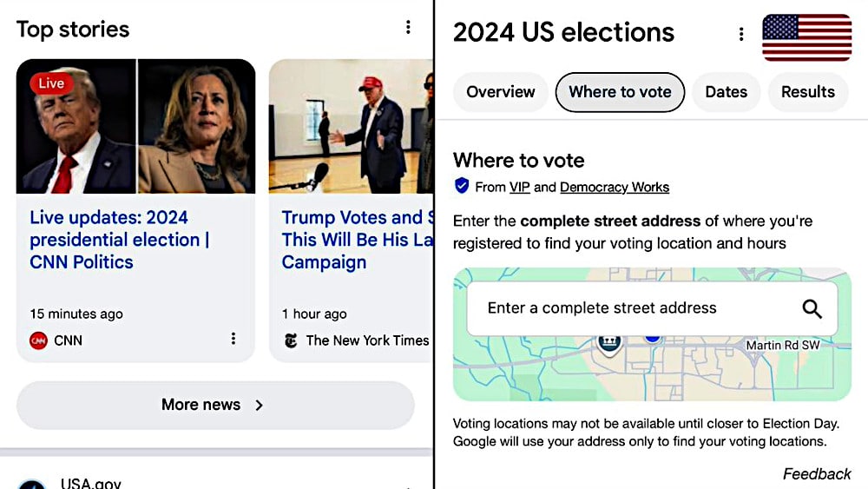Click The New York Times logo icon
The image size is (868, 489).
pos(292,340)
